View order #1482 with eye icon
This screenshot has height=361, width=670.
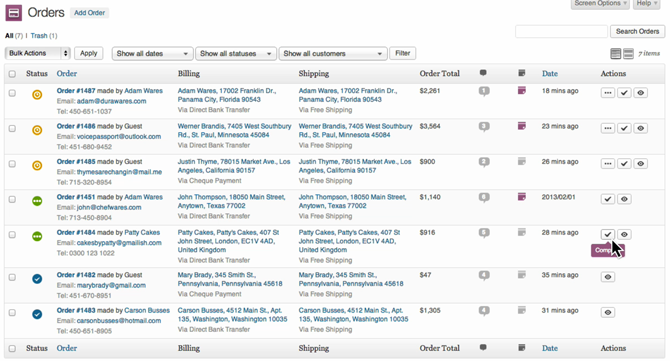pyautogui.click(x=608, y=277)
